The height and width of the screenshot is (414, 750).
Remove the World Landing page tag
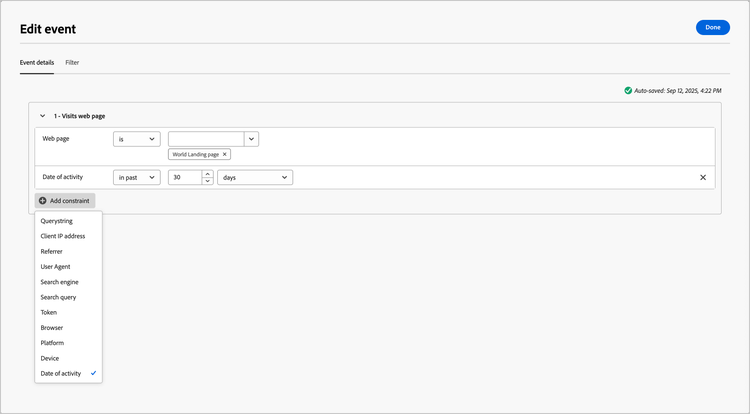coord(225,154)
